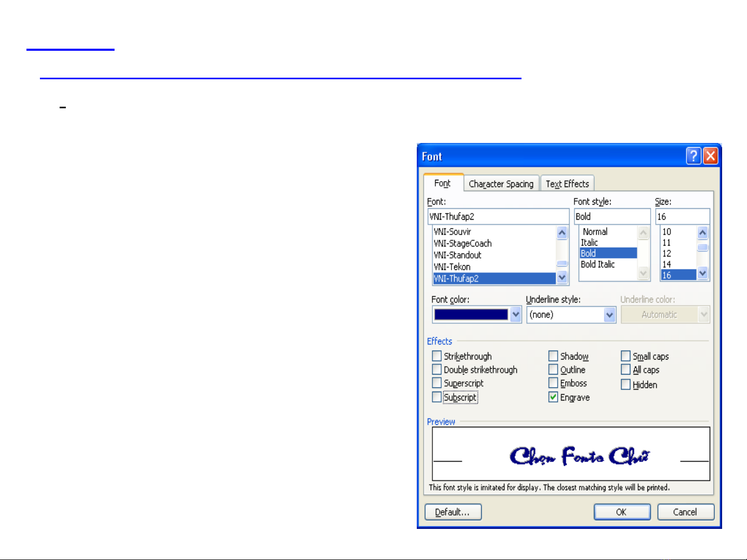Switch to Character Spacing tab
The image size is (747, 560).
tap(501, 184)
